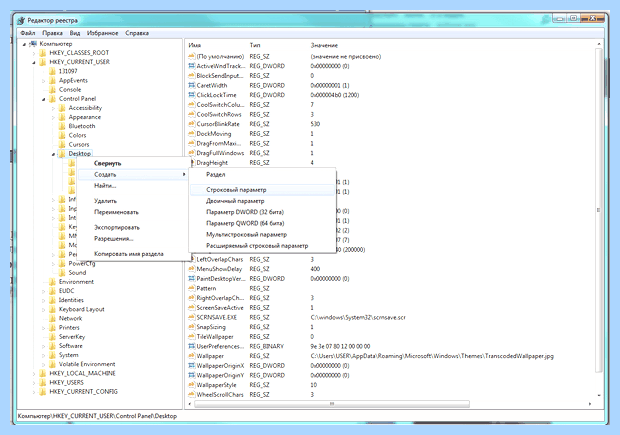Click Переименовать in context menu

(133, 212)
